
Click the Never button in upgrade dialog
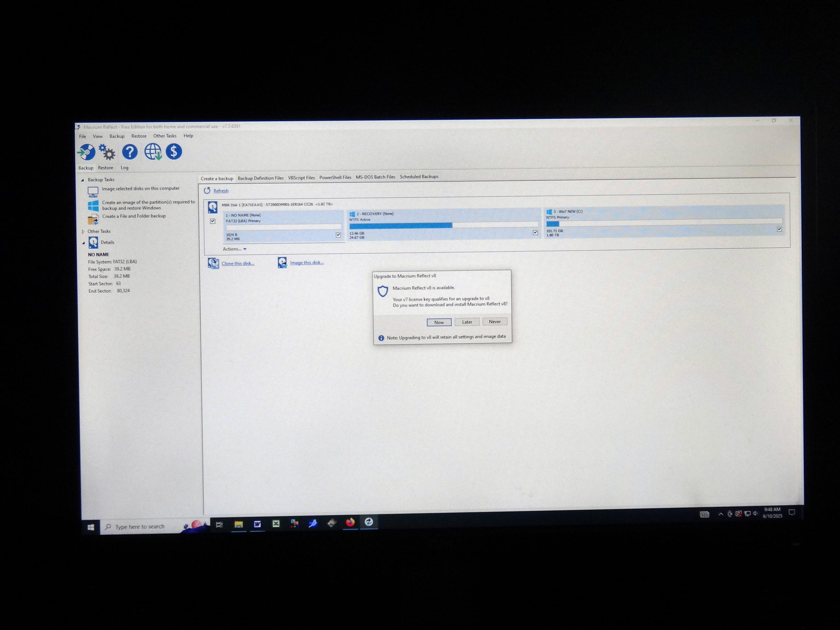(495, 322)
